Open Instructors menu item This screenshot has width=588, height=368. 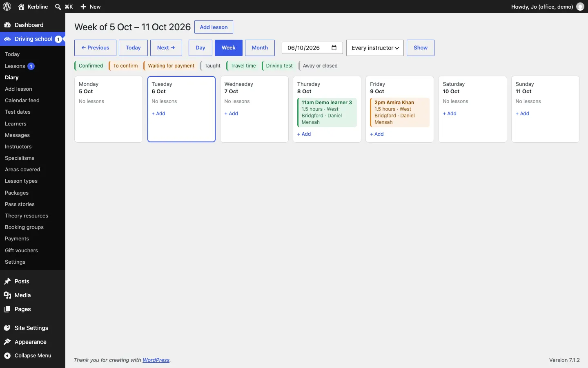click(x=18, y=146)
